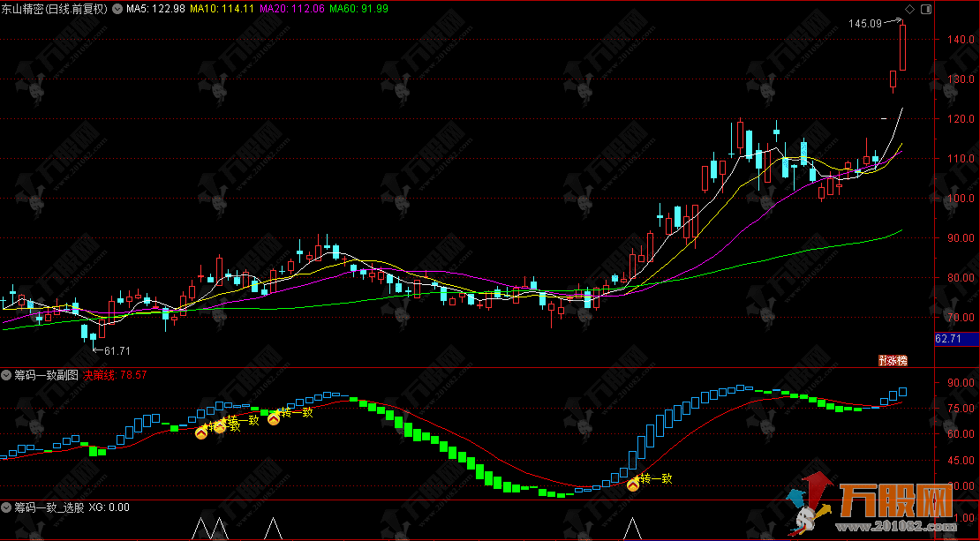Screen dimensions: 980x541
Task: Select the MA60: 91.99 label
Action: tap(358, 9)
